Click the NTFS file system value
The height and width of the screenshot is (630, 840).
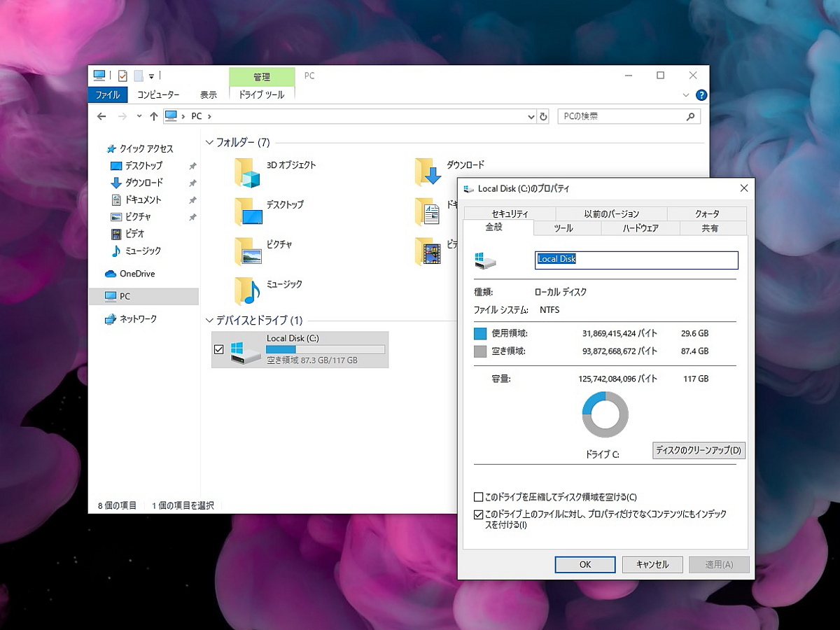click(x=549, y=309)
